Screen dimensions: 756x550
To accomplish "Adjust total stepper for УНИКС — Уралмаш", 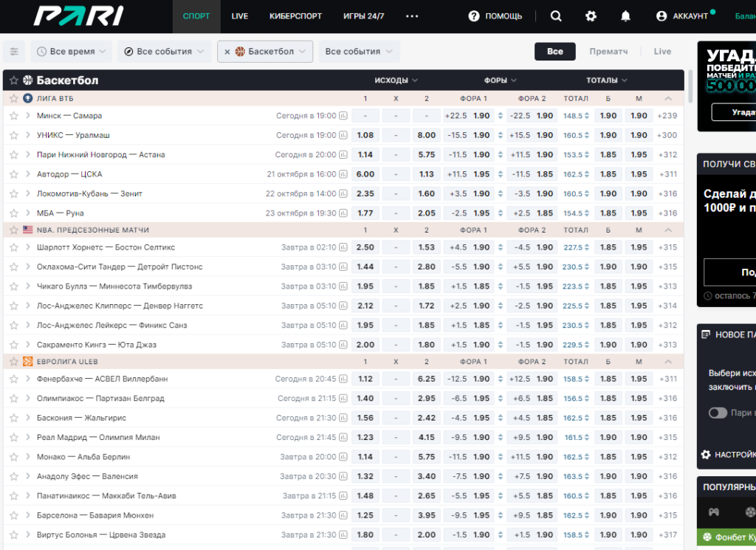I will (x=587, y=135).
